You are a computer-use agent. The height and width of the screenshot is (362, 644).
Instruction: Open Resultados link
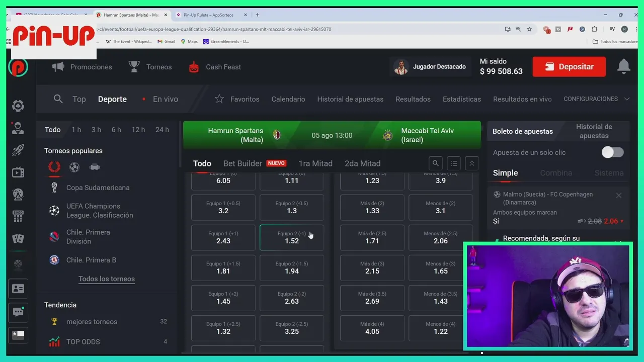(x=413, y=99)
